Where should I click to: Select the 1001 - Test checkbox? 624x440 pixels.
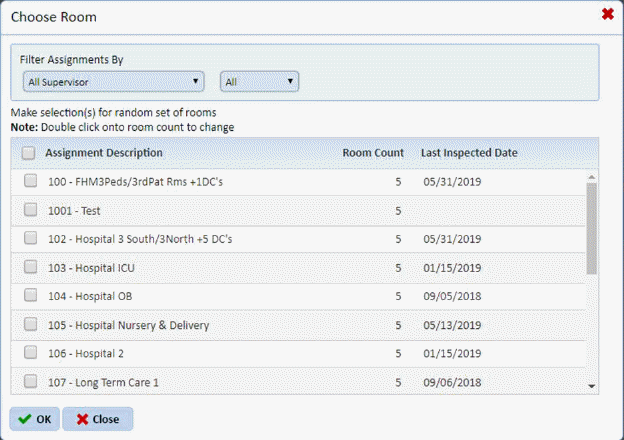[x=31, y=211]
